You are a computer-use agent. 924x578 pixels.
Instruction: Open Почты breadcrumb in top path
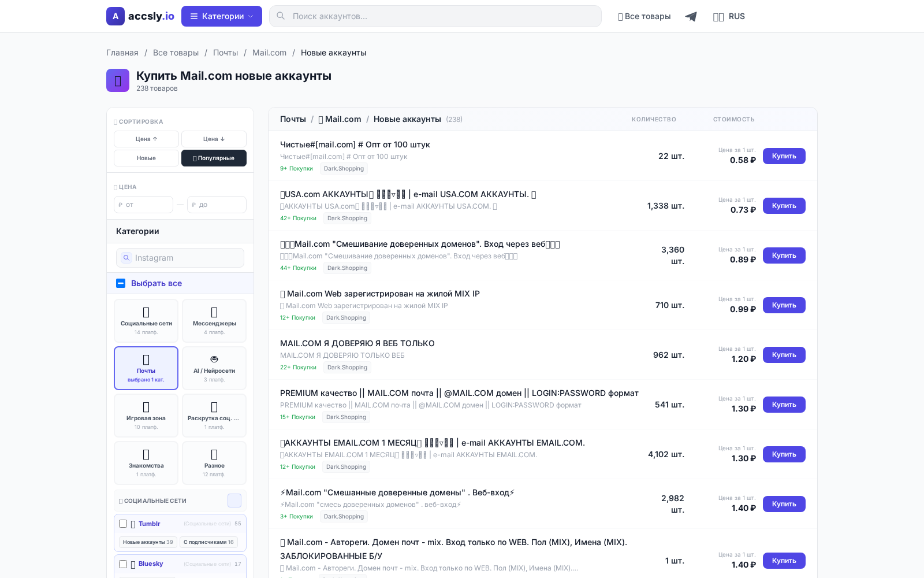225,53
